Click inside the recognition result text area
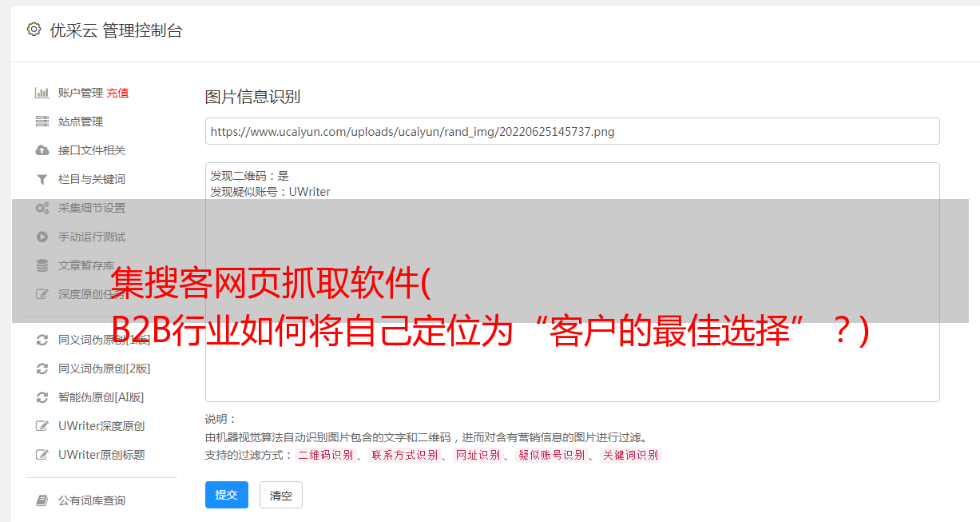 [572, 281]
